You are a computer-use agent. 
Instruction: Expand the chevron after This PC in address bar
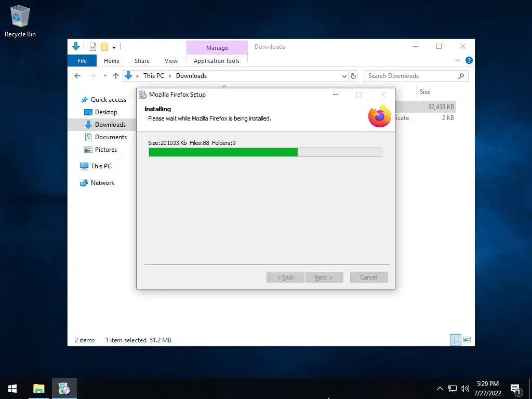click(x=170, y=76)
